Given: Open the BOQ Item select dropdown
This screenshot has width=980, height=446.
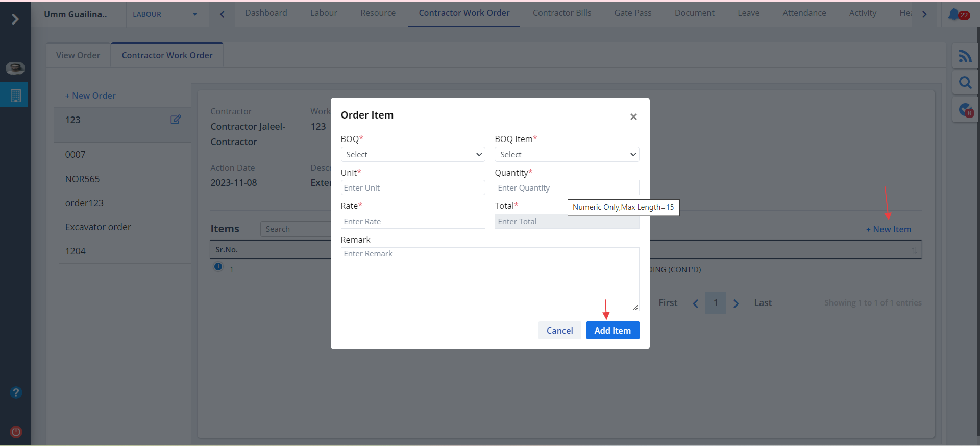Looking at the screenshot, I should (x=567, y=154).
